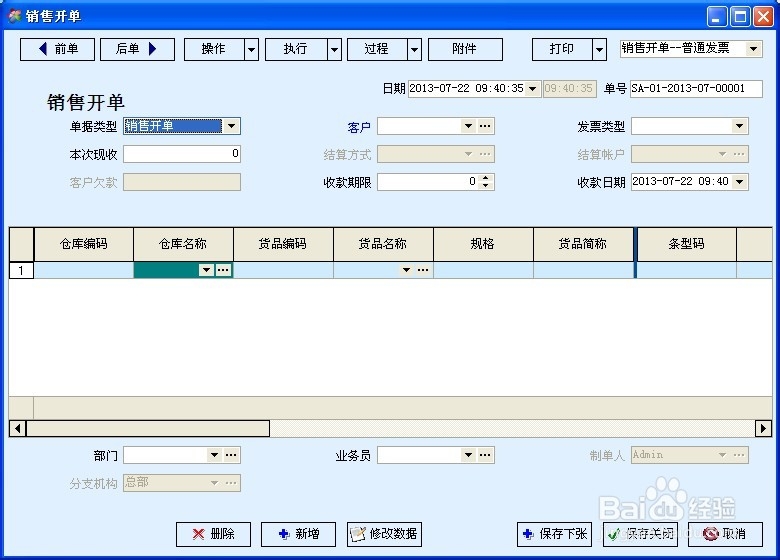This screenshot has width=780, height=560.
Task: Open the 执行 menu button
Action: (296, 49)
